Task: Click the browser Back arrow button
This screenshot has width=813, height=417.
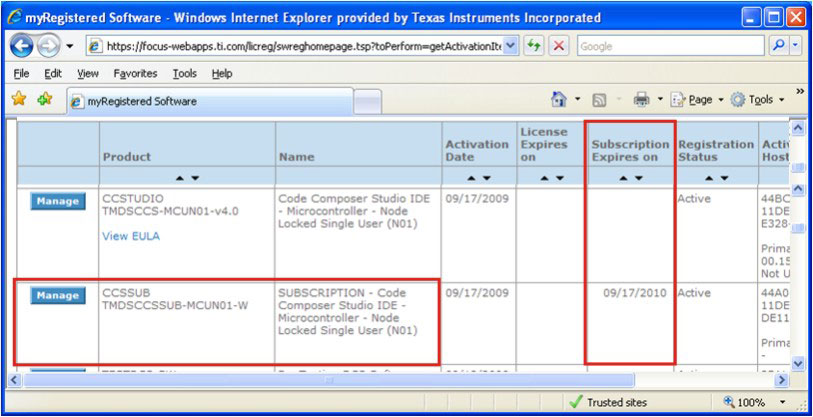Action: click(22, 46)
